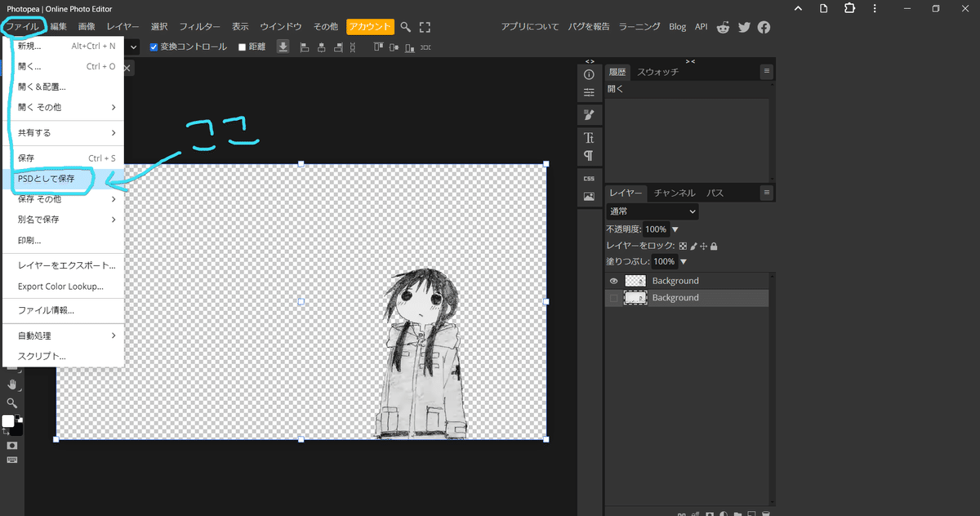Choose レイヤーをエクスポート... menu item
This screenshot has width=980, height=516.
[63, 265]
